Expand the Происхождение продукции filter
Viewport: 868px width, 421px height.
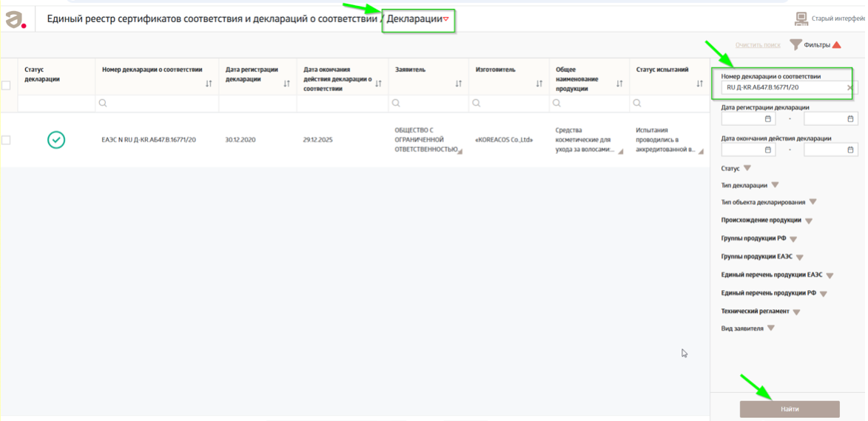pos(808,220)
